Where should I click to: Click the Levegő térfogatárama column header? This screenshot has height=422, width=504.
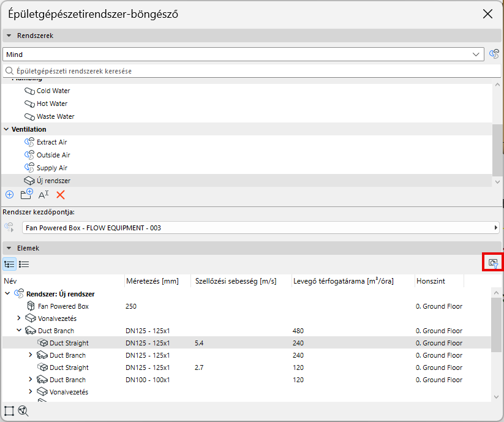pyautogui.click(x=353, y=281)
